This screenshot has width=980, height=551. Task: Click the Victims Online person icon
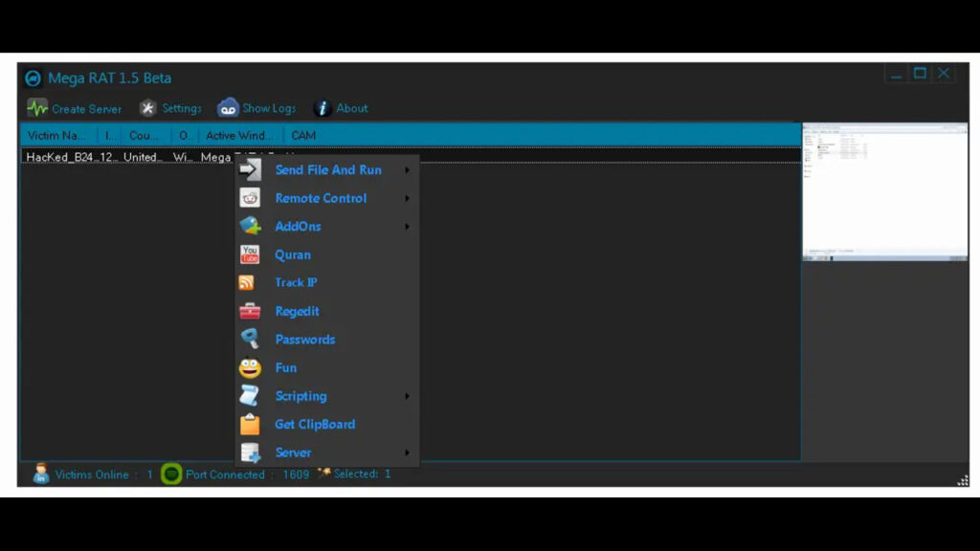[41, 474]
